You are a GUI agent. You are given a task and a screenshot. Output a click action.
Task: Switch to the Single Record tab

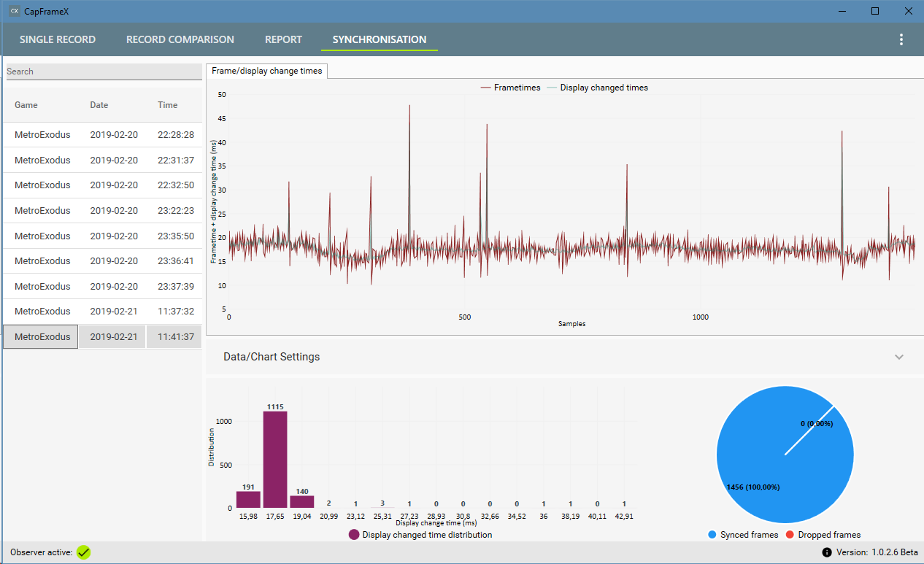[x=58, y=39]
